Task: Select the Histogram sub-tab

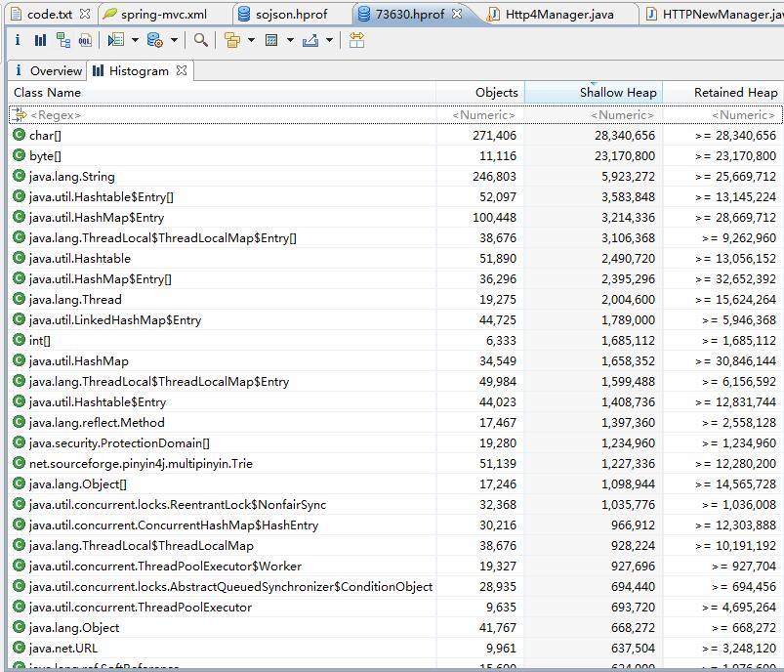Action: (139, 71)
